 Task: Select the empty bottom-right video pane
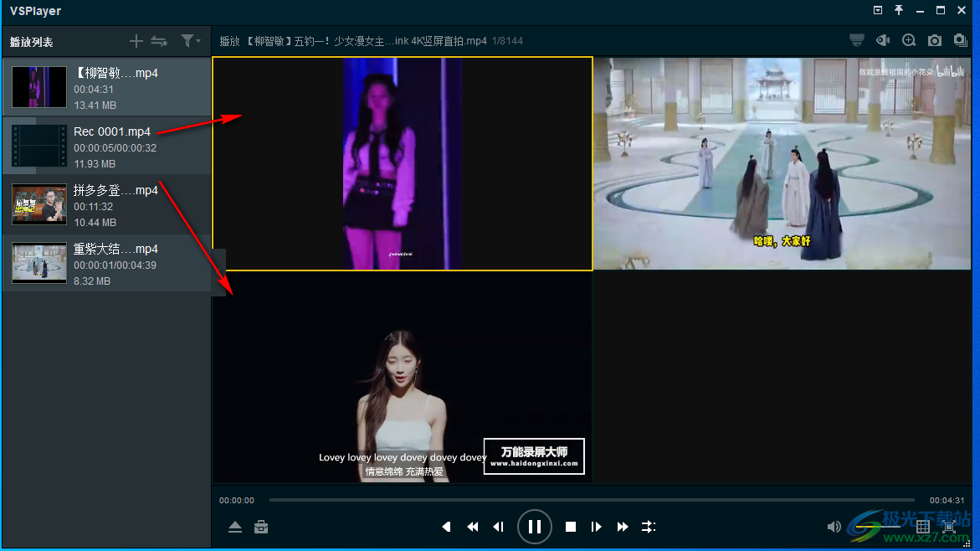click(x=782, y=377)
